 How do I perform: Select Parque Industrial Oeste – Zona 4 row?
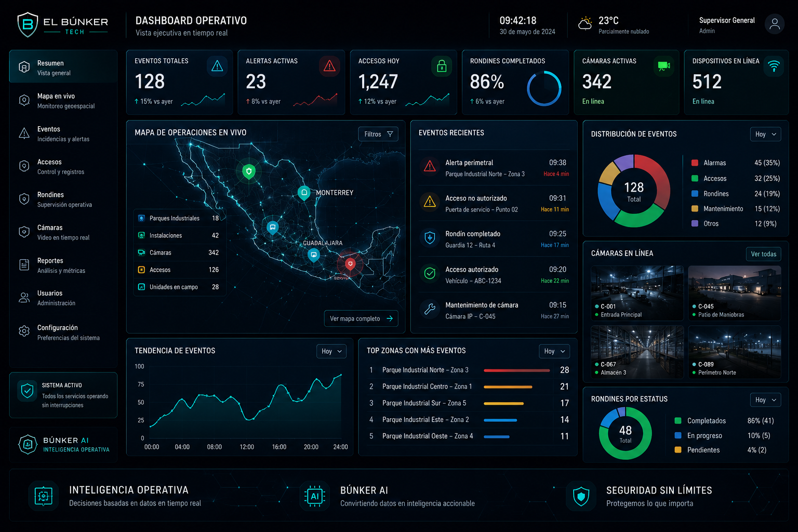click(469, 436)
